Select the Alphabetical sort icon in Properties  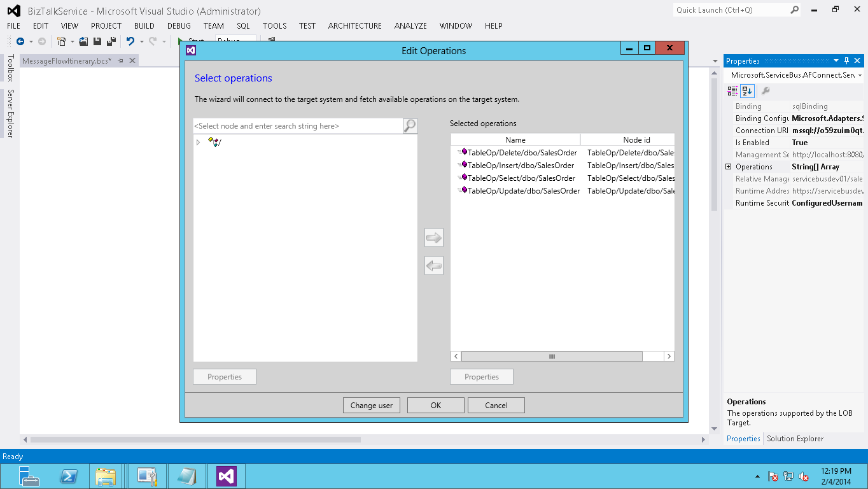pos(747,91)
